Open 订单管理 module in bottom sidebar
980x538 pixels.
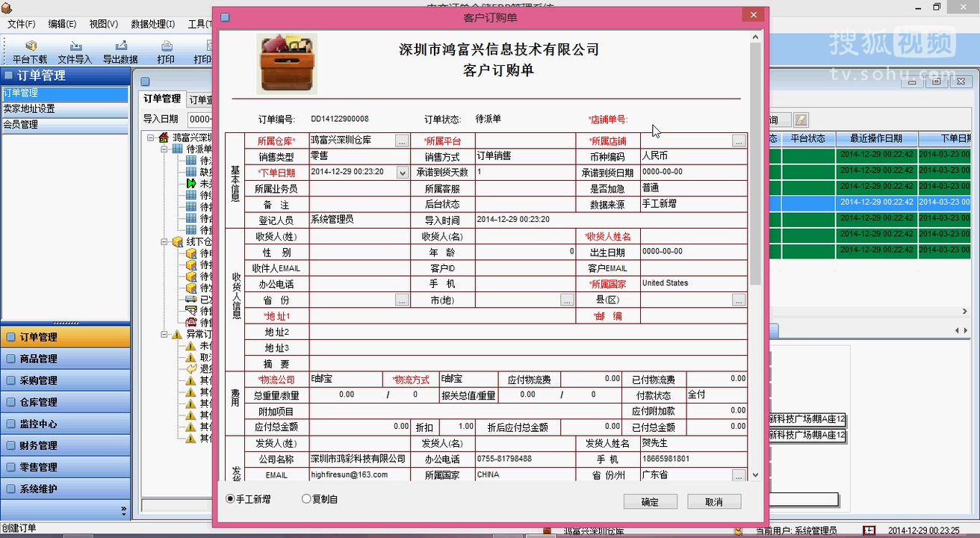[65, 337]
